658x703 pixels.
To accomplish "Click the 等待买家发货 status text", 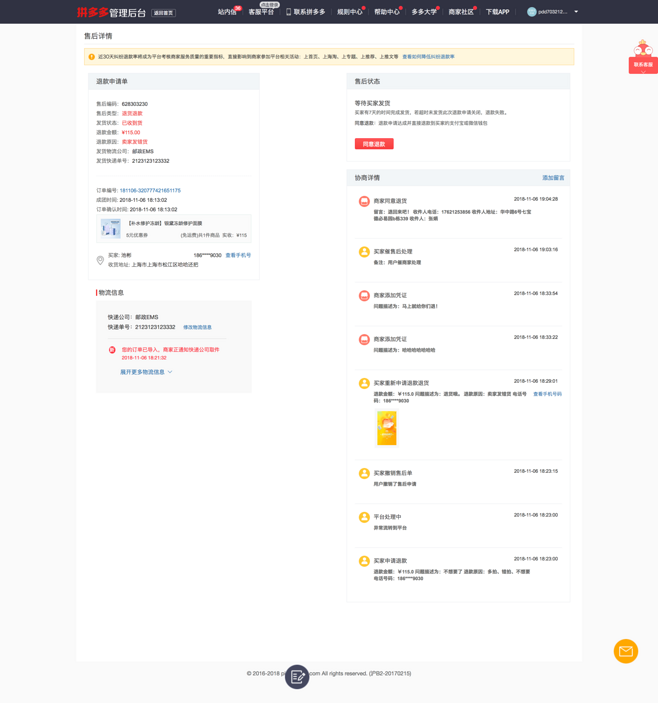I will tap(372, 103).
